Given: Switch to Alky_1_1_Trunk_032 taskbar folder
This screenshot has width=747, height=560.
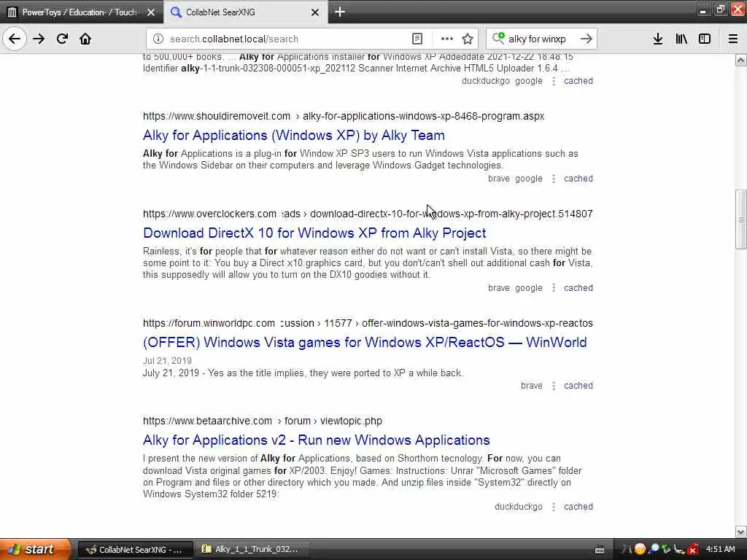Looking at the screenshot, I should (x=252, y=550).
